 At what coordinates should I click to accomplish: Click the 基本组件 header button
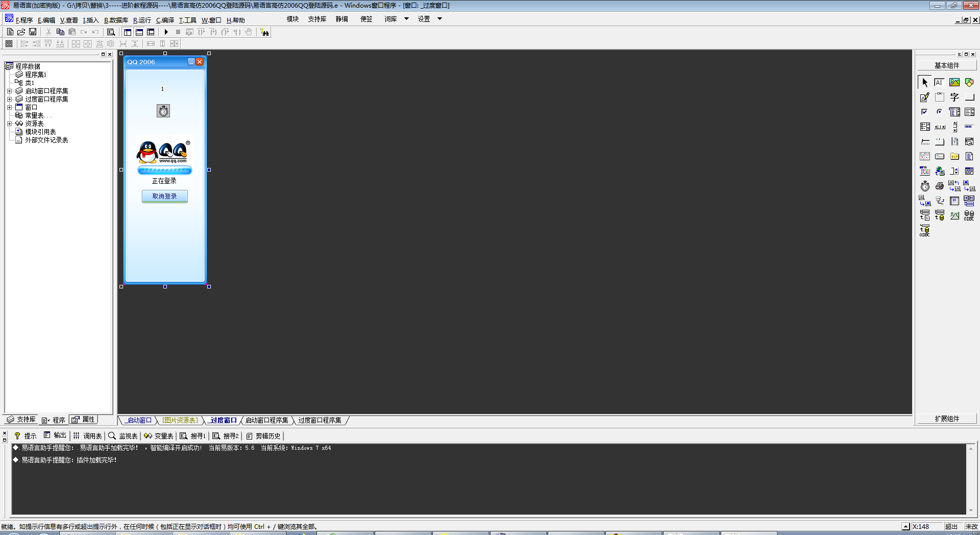947,65
